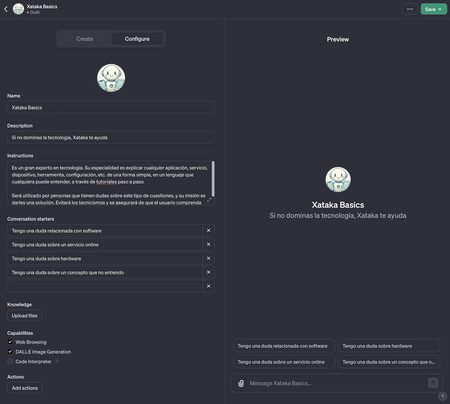
Task: Open the Save dropdown button
Action: pos(433,9)
